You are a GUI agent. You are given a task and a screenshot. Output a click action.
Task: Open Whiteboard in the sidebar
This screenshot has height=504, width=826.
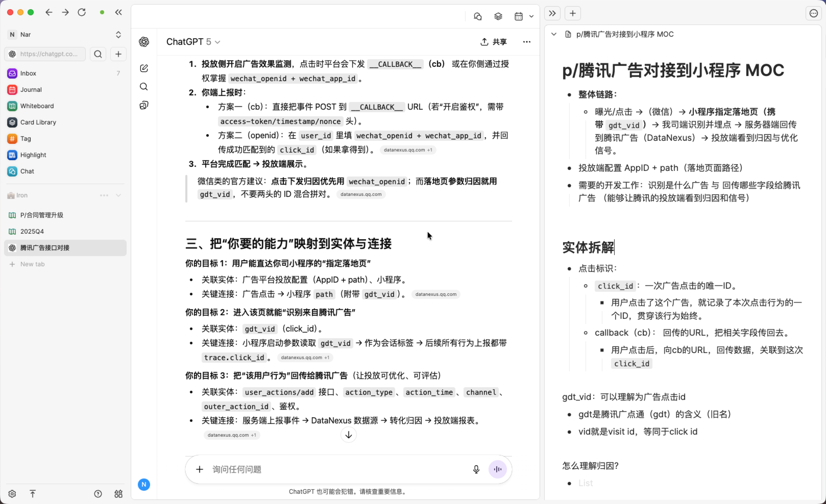coord(37,106)
